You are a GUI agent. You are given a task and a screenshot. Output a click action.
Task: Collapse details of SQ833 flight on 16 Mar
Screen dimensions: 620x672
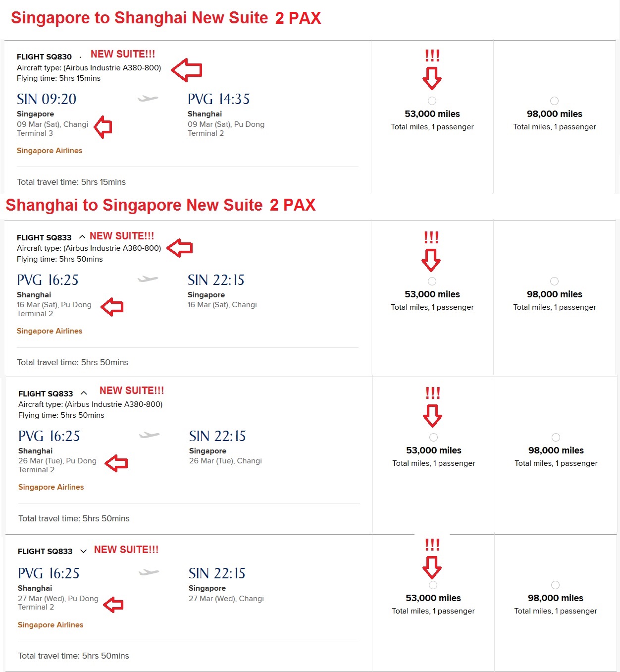82,237
